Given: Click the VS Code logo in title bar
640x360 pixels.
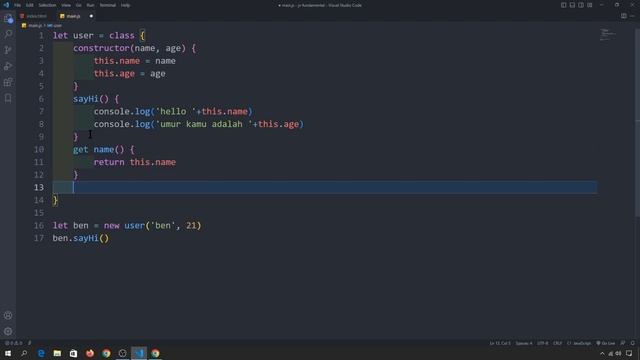Looking at the screenshot, I should pos(6,5).
